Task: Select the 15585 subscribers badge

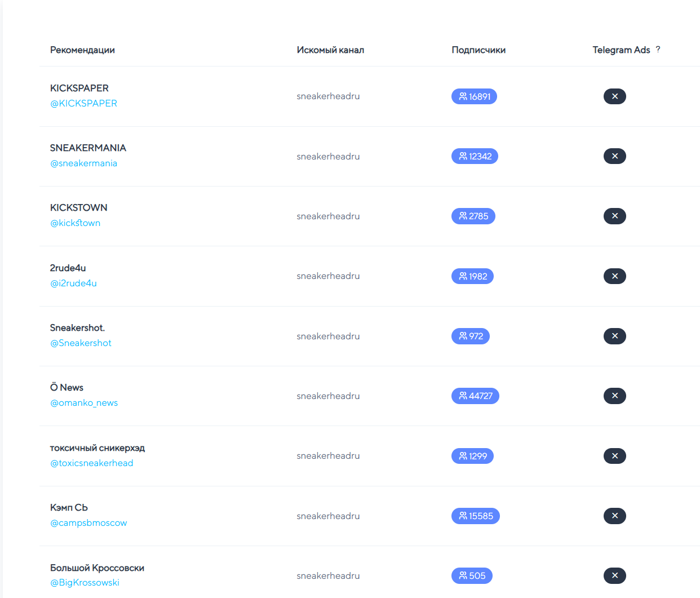Action: [x=475, y=516]
